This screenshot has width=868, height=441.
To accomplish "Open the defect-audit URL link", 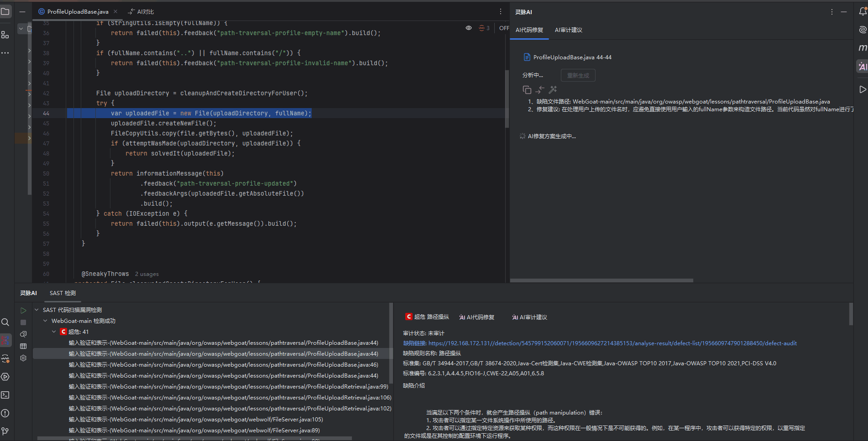I will pyautogui.click(x=612, y=343).
